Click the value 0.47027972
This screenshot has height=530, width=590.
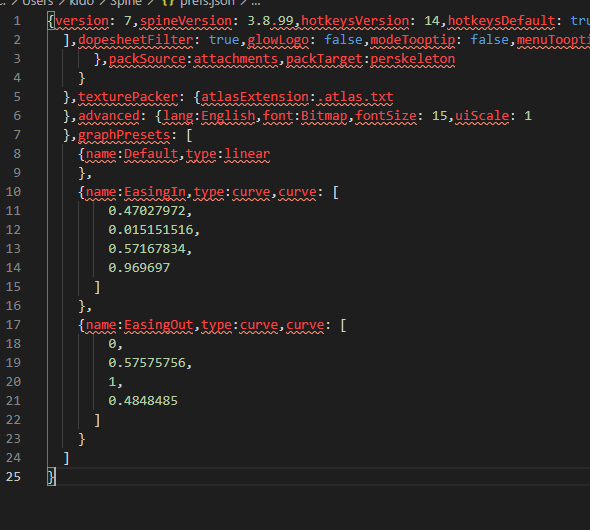pyautogui.click(x=147, y=211)
